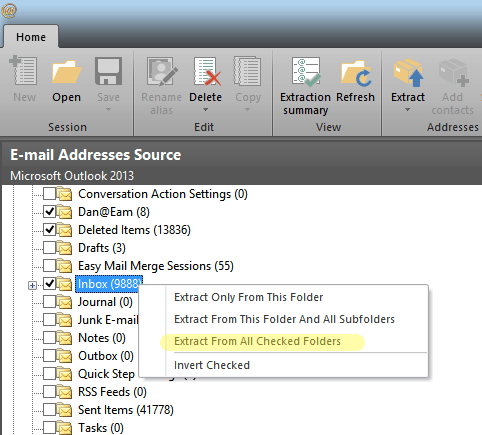Click the Outbox folder icon
The width and height of the screenshot is (482, 435).
point(64,356)
